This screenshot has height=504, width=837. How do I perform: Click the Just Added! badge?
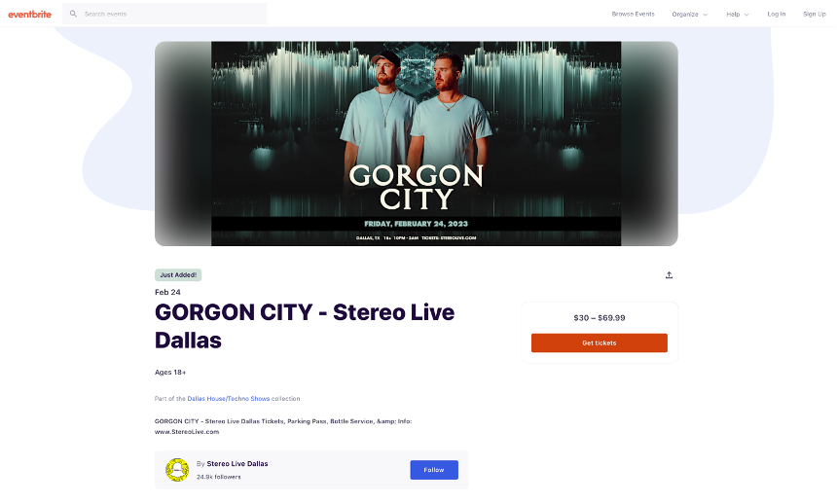click(178, 275)
